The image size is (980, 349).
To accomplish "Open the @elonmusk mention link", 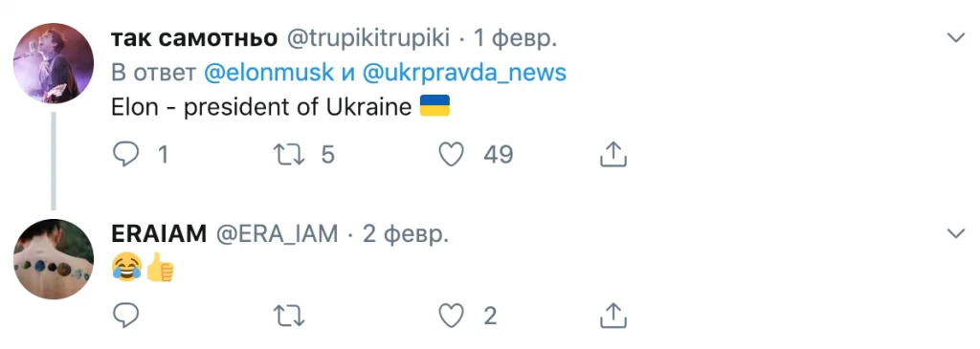I will (269, 73).
